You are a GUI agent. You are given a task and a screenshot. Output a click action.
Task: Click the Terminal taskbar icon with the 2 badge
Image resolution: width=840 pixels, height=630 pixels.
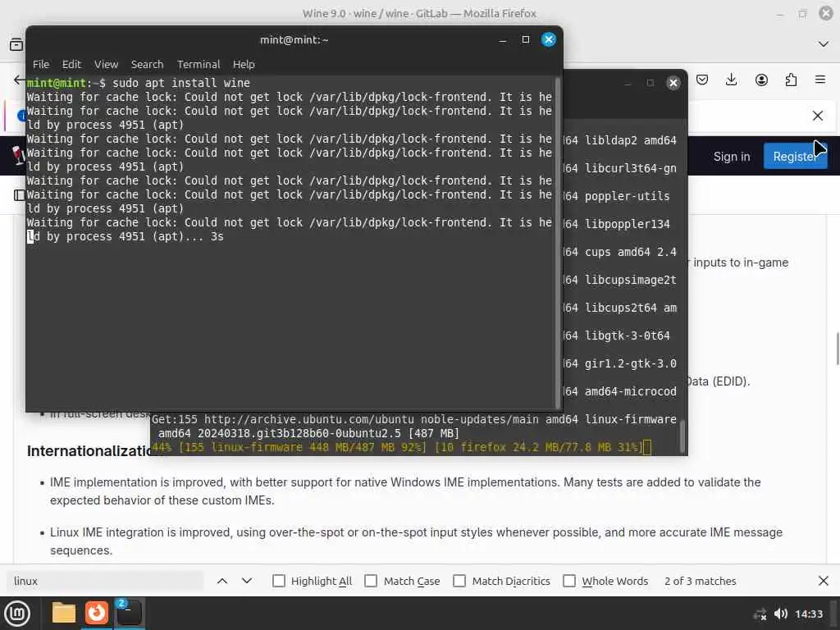[129, 613]
